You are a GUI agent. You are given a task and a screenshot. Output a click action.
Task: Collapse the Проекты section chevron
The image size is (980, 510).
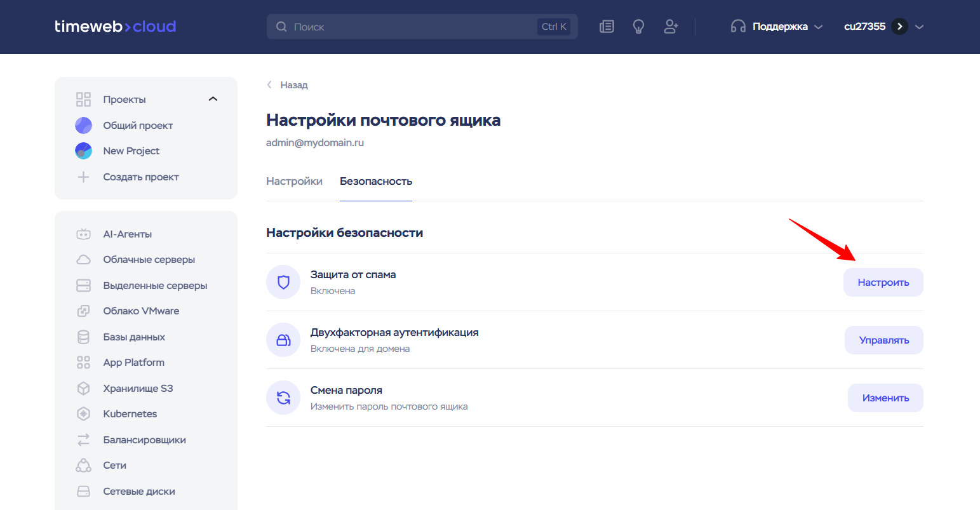[x=213, y=99]
